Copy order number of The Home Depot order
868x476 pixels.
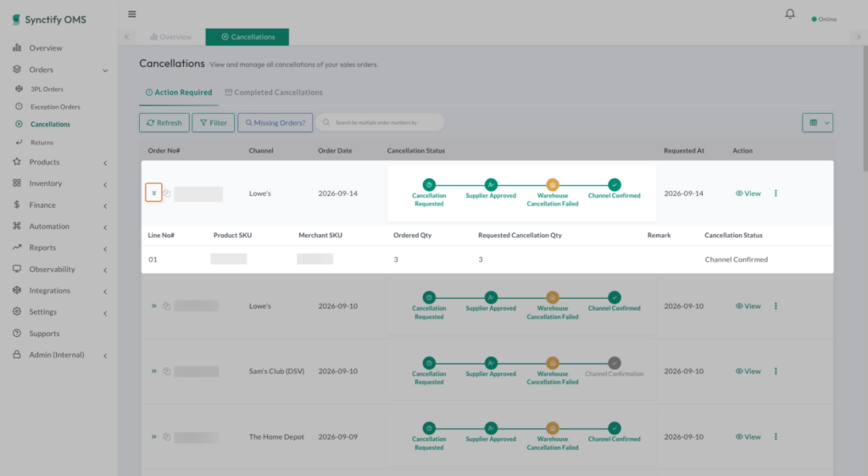(x=167, y=437)
